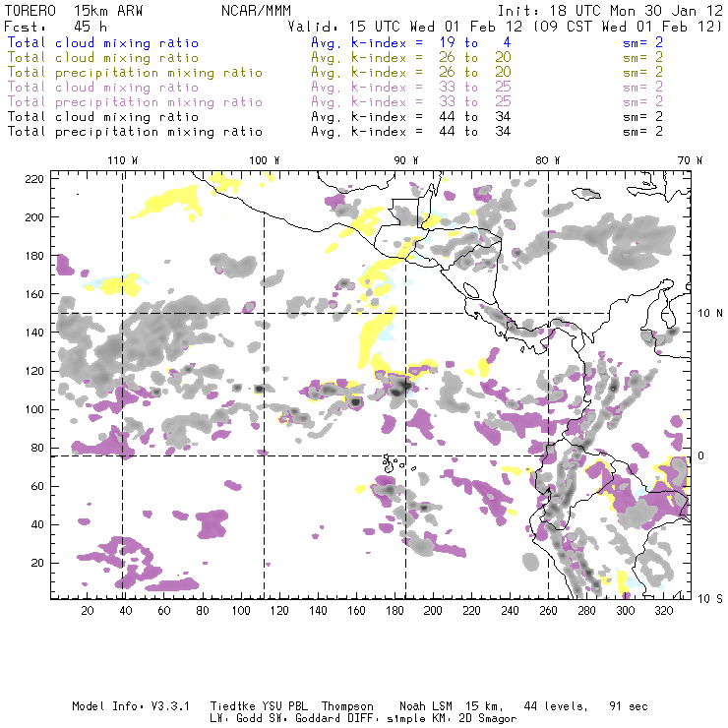Click the 20 tick on the vertical axis
Screen dimensions: 728x728
(37, 563)
